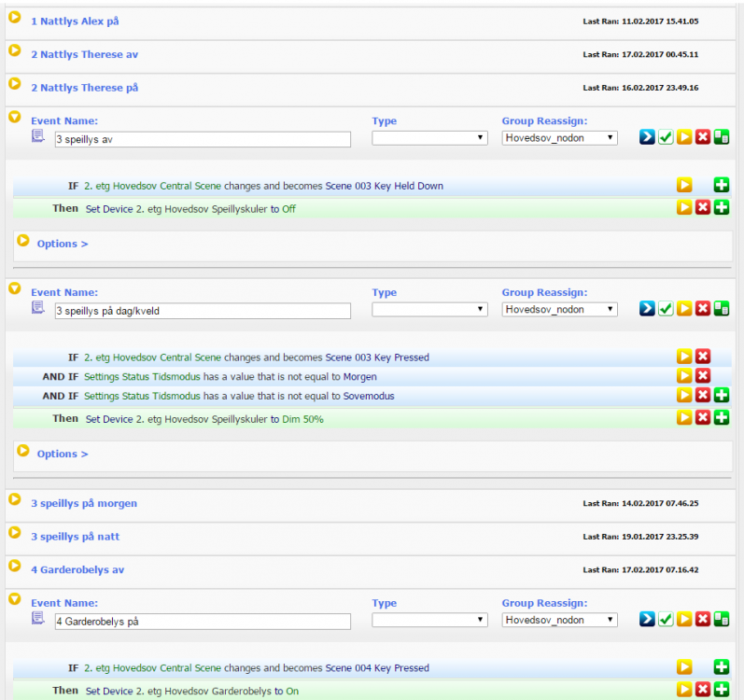This screenshot has height=700, width=744.
Task: Toggle green enabled checkmark for '4 Garderobelys på'
Action: 666,619
